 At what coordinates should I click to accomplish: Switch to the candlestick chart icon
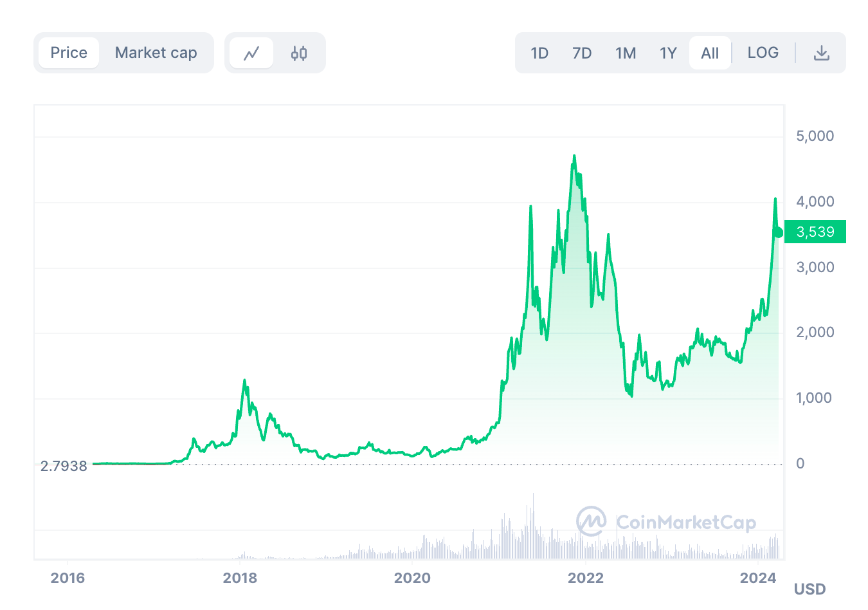coord(299,53)
